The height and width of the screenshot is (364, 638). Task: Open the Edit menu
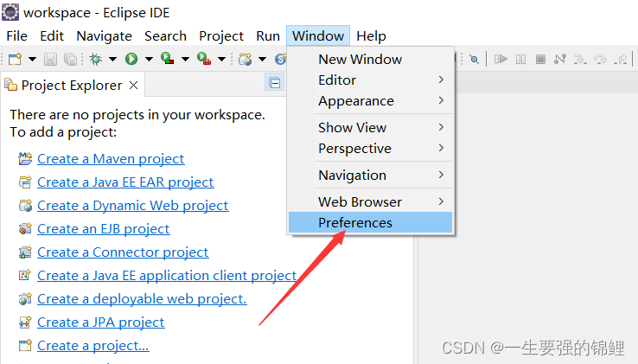tap(52, 36)
